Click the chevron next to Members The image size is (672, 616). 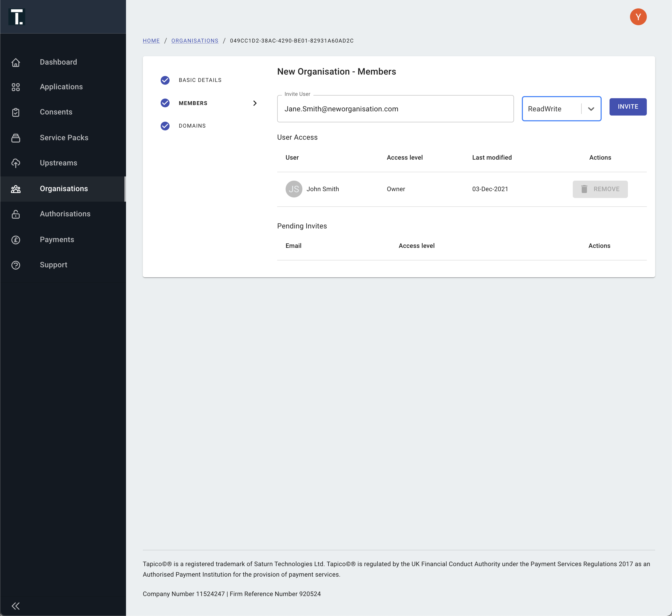pos(255,103)
